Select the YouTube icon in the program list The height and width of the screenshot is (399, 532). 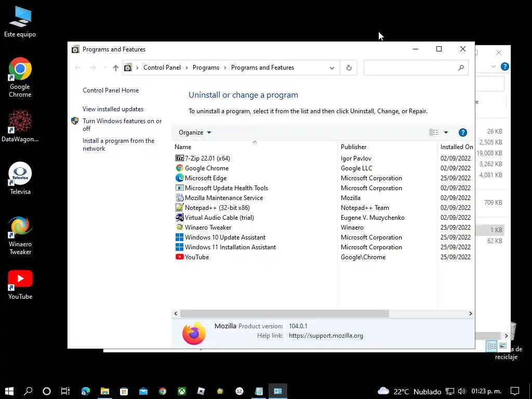[x=179, y=257]
